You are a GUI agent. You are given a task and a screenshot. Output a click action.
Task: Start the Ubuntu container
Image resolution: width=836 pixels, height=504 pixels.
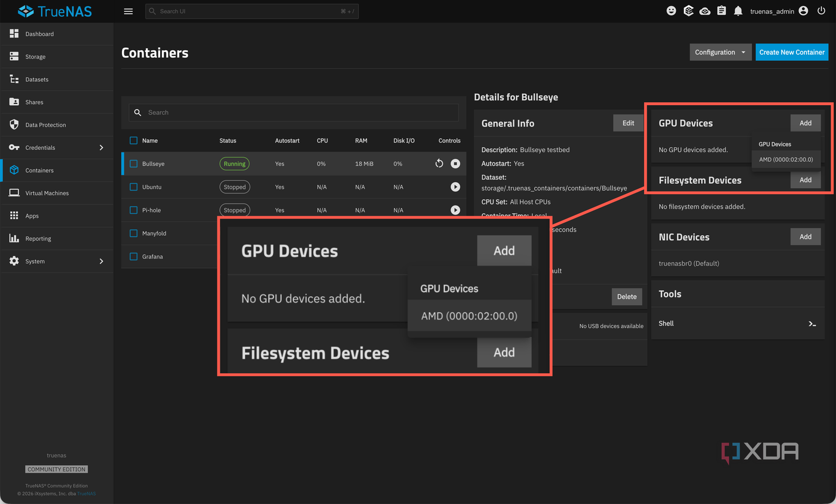(455, 187)
